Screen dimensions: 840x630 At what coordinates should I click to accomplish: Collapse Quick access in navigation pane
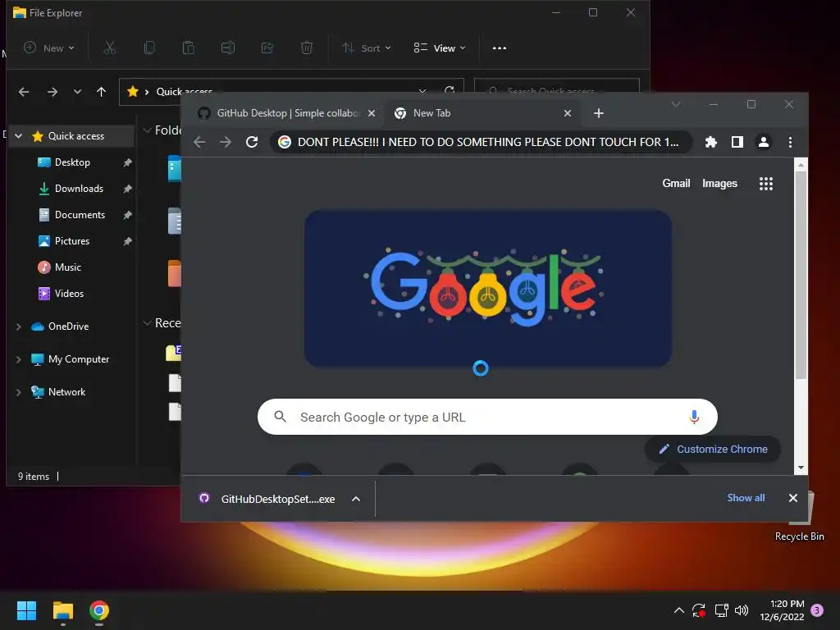point(19,136)
